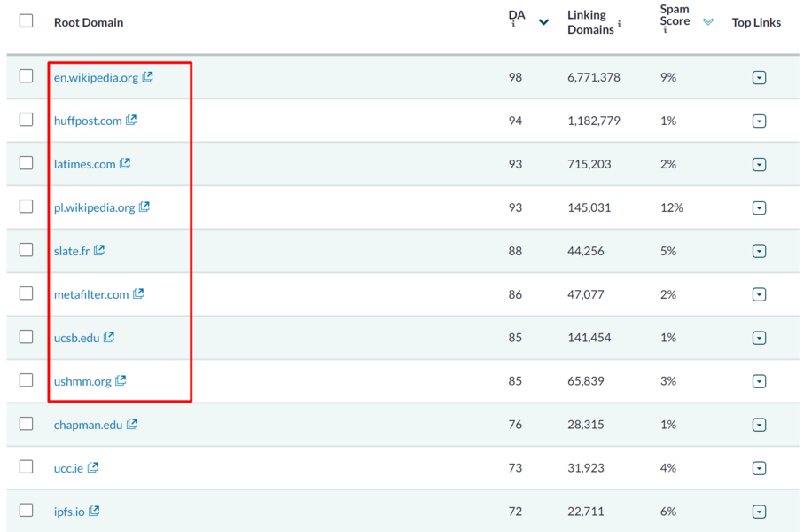Check the box for ucc.ie row
The width and height of the screenshot is (804, 532).
27,467
